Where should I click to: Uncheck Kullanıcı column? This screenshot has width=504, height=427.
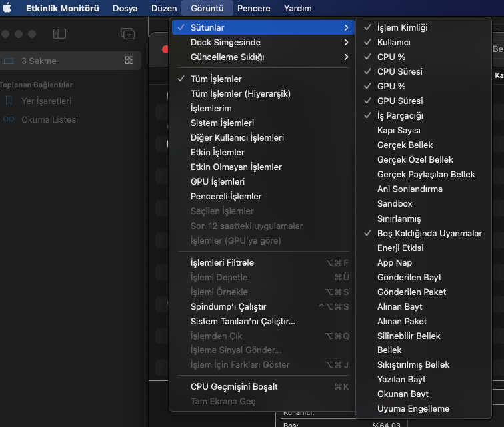tap(423, 42)
